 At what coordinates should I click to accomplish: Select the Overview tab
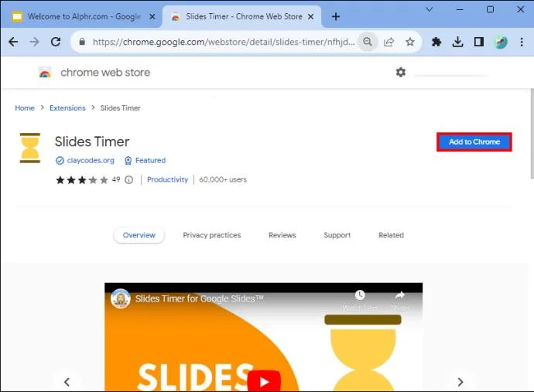point(139,235)
